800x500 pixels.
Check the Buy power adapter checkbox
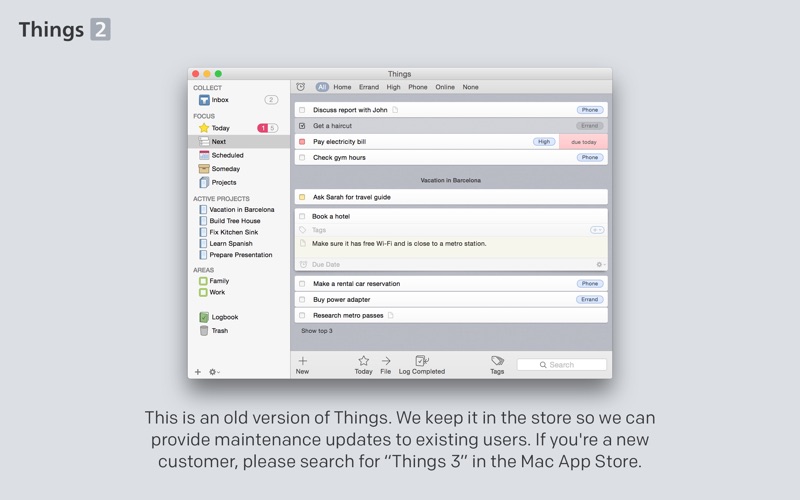302,300
